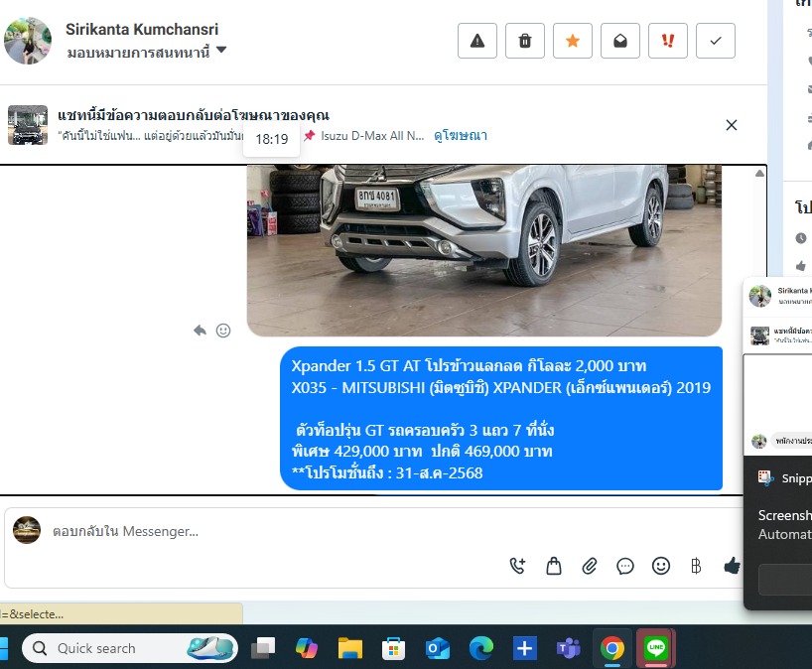Switch to Google Chrome on taskbar
The image size is (812, 669).
[x=612, y=648]
